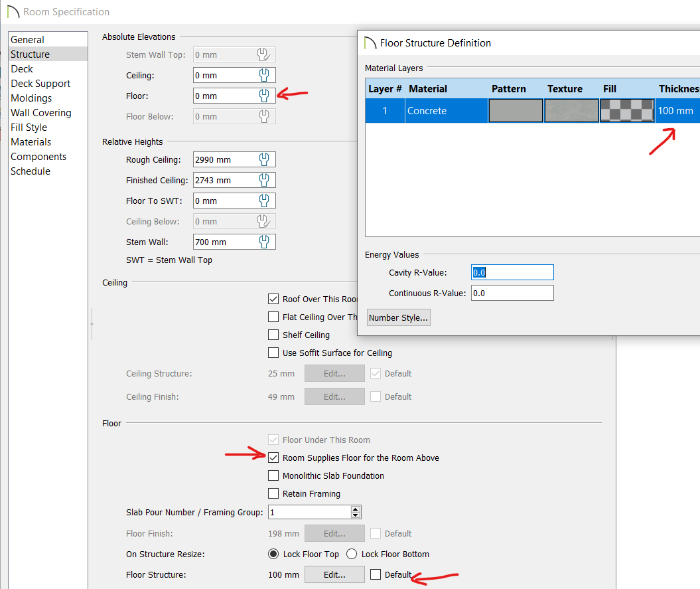Enable Monolithic Slab Foundation checkbox
The width and height of the screenshot is (700, 589).
point(273,475)
